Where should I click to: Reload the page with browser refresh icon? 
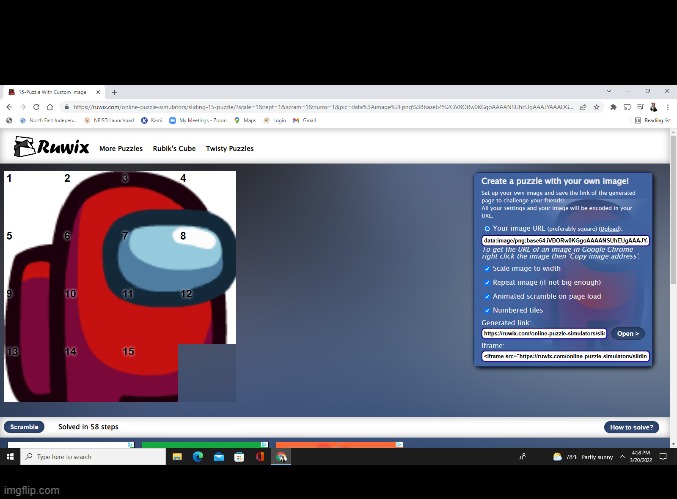coord(41,107)
